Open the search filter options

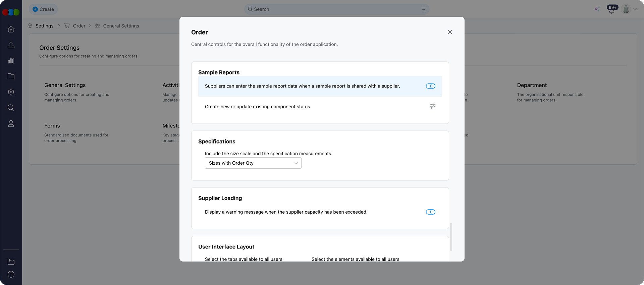click(423, 9)
